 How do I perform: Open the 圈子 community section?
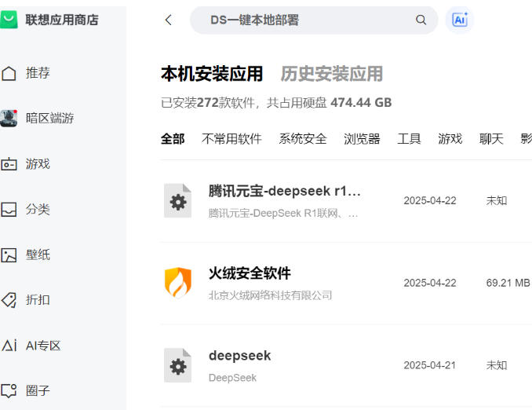(x=38, y=390)
